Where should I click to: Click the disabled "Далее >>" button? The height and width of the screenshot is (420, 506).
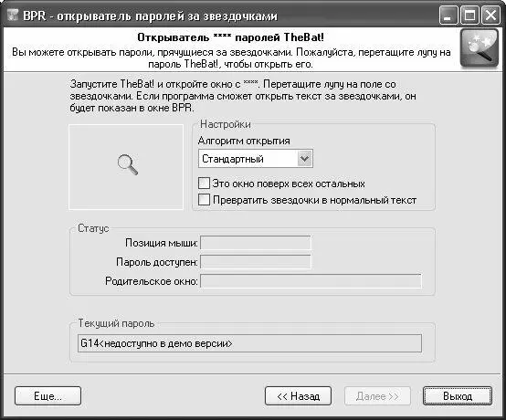[377, 396]
